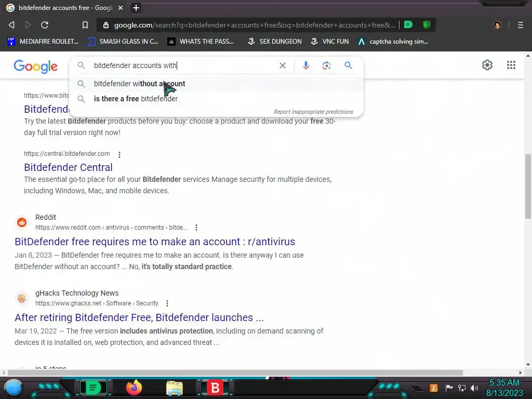Viewport: 532px width, 399px height.
Task: Open the green speech-bubble extension icon
Action: click(x=408, y=24)
